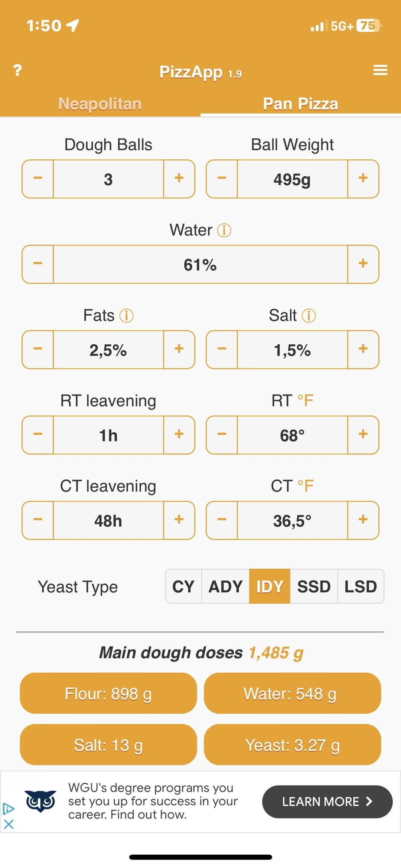The image size is (401, 868).
Task: Tap the Flour: 898 g button
Action: (x=108, y=693)
